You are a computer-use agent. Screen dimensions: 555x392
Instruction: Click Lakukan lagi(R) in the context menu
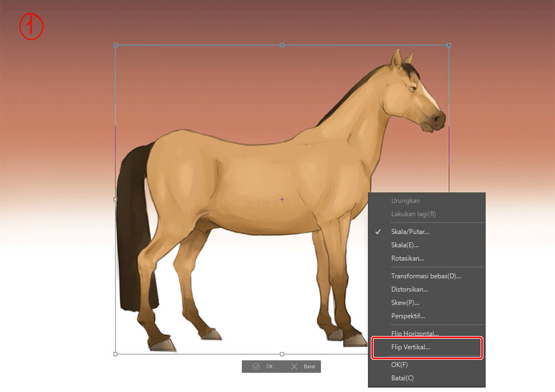tap(413, 214)
